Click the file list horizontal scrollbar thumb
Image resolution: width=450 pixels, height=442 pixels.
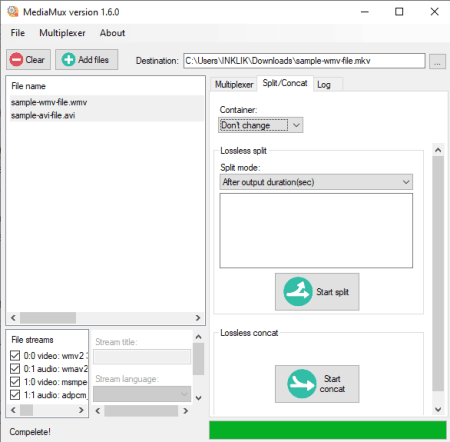pos(48,318)
